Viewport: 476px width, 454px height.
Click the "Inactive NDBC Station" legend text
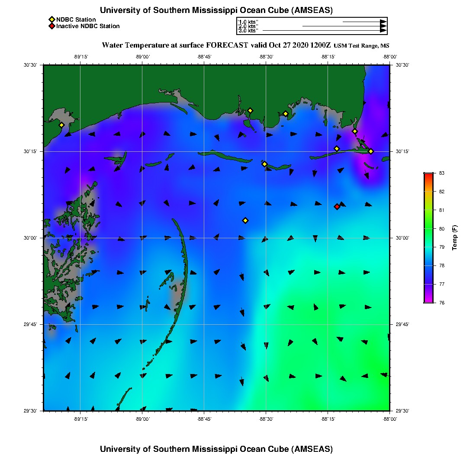coord(88,26)
